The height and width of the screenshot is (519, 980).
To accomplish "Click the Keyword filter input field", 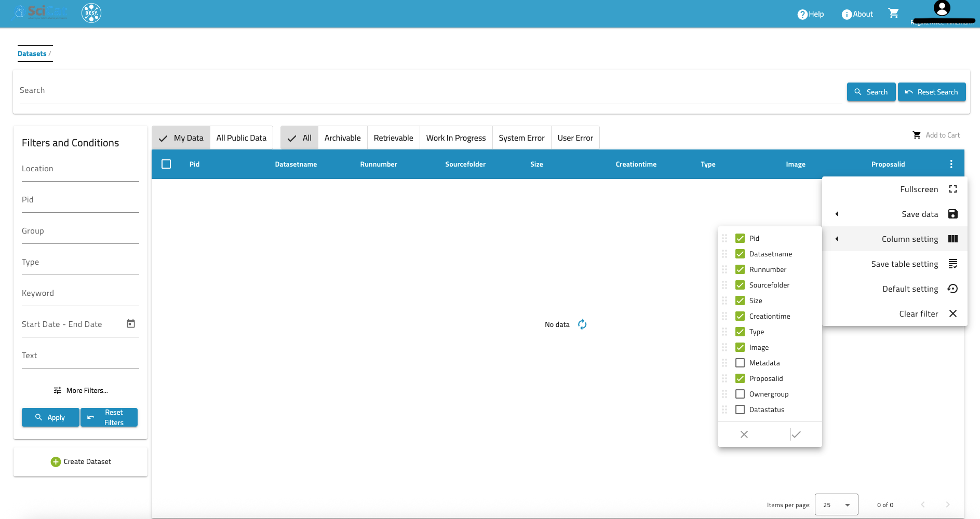I will 80,294.
